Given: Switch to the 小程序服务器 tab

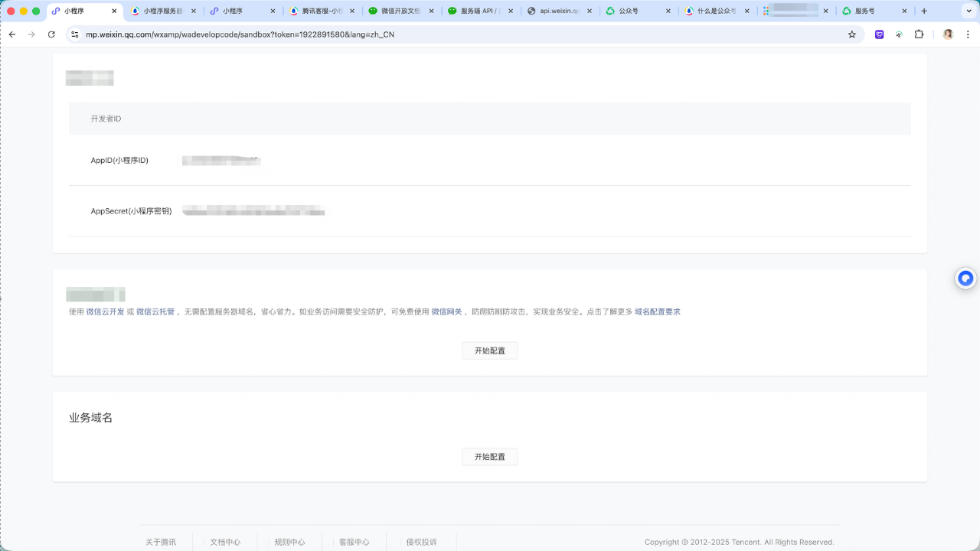Looking at the screenshot, I should tap(164, 11).
